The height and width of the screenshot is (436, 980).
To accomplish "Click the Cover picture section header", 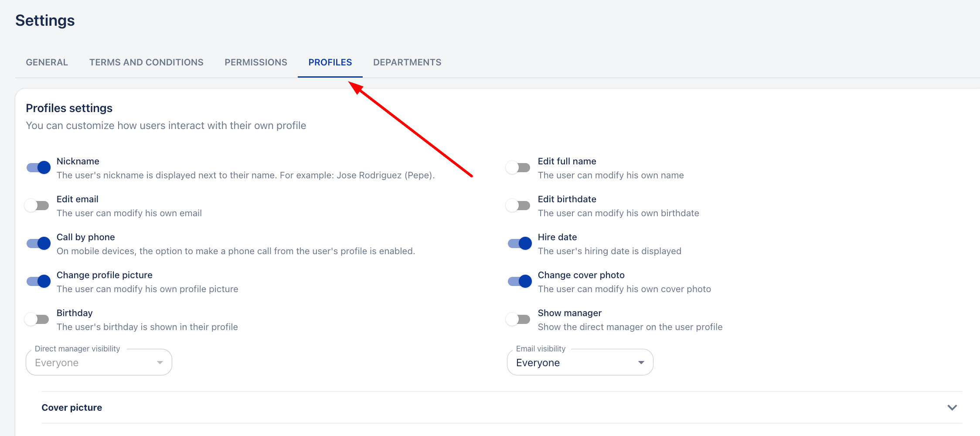I will point(71,407).
